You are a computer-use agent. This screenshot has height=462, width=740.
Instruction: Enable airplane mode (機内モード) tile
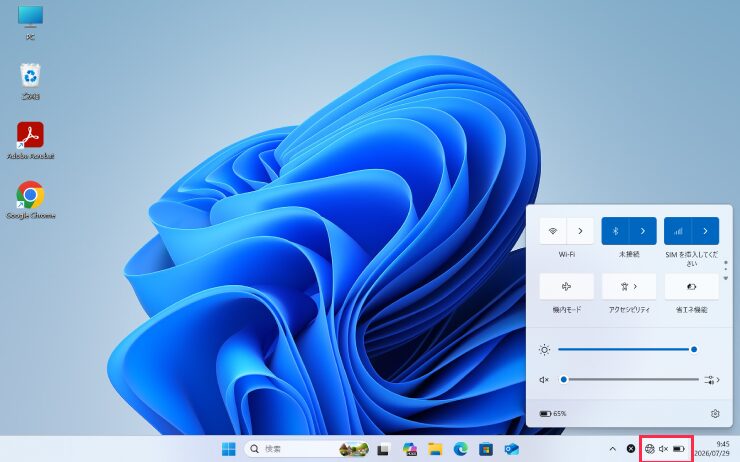[x=566, y=286]
